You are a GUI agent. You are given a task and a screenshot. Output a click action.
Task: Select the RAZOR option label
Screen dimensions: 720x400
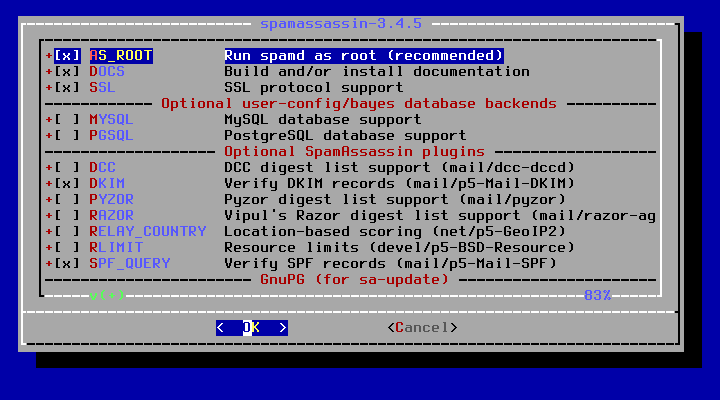point(112,215)
